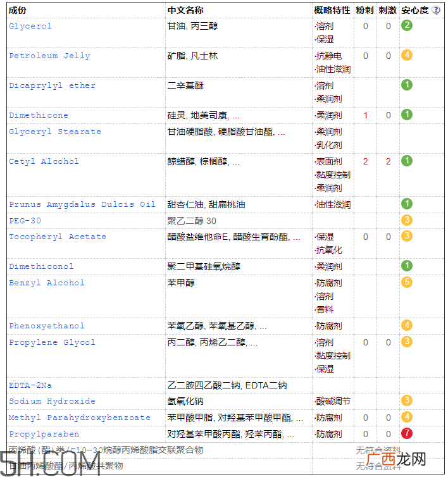The image size is (448, 477).
Task: Open the Sodium Hydroxide link
Action: click(x=52, y=401)
